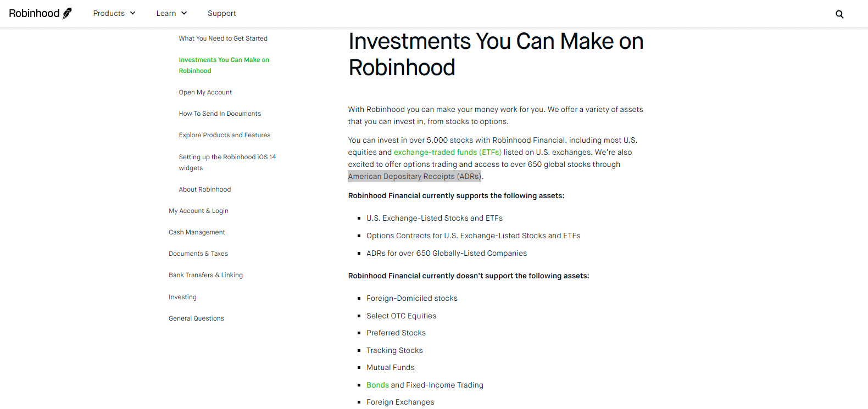The height and width of the screenshot is (409, 868).
Task: Expand the Investing sidebar section
Action: pyautogui.click(x=182, y=296)
